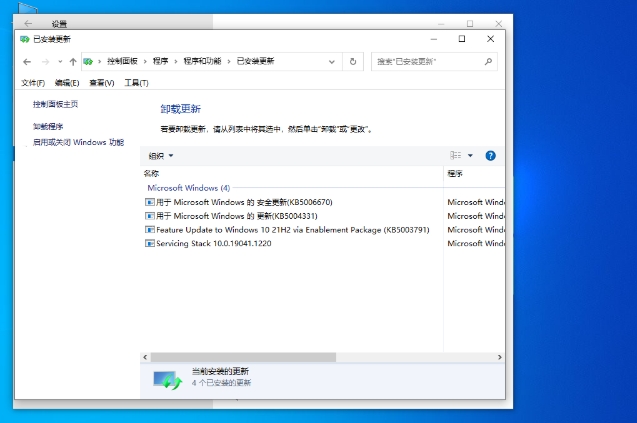The image size is (637, 423).
Task: Select the KB5006670 security update entry
Action: click(244, 202)
